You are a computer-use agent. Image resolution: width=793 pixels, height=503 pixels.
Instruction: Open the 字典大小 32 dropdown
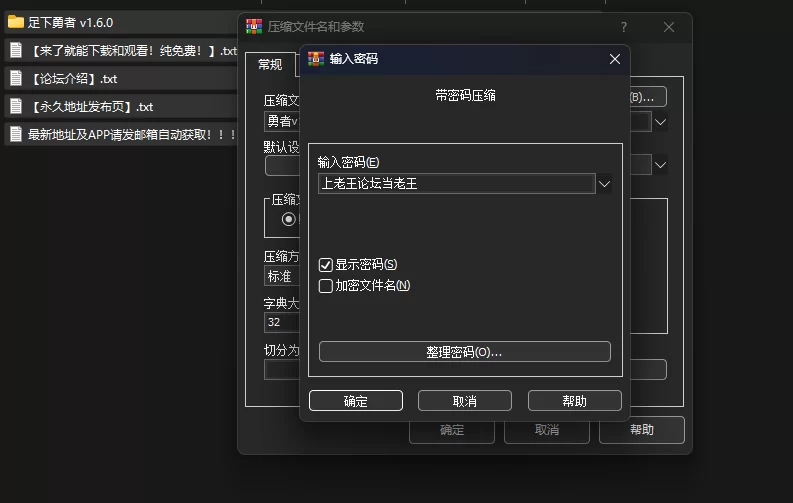(x=281, y=322)
